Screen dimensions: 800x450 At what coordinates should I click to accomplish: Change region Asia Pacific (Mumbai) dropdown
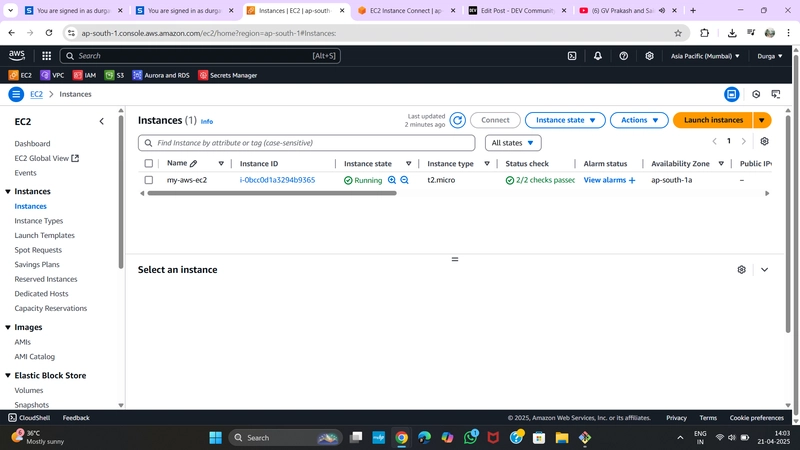pos(705,56)
